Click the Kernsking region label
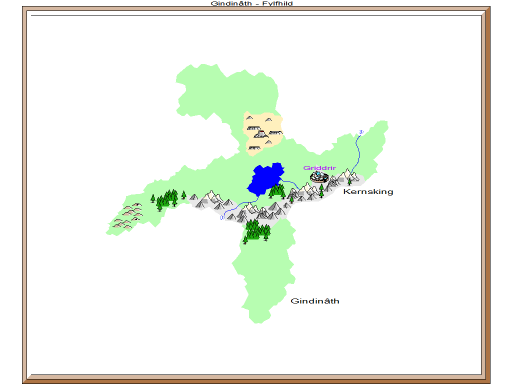 (x=368, y=192)
